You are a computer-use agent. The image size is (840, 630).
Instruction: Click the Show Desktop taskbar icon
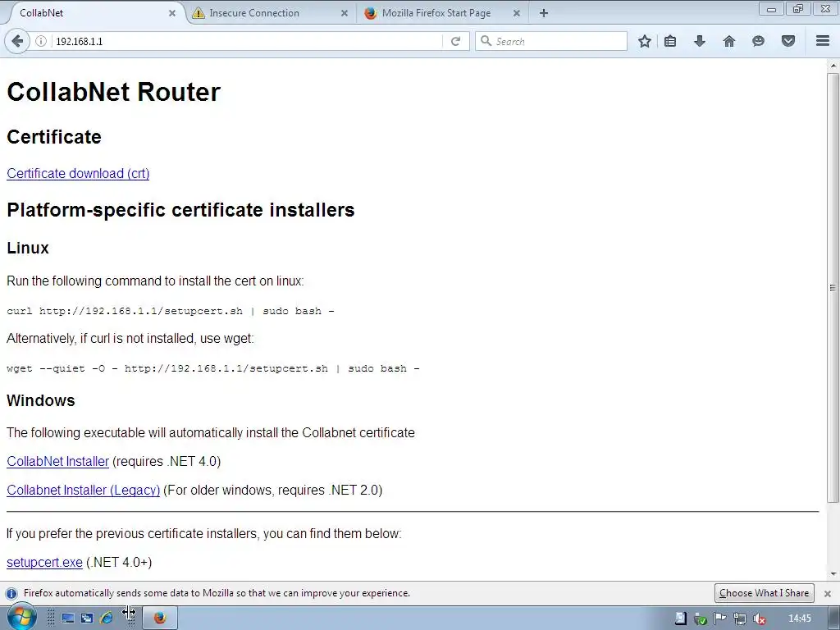coord(68,619)
